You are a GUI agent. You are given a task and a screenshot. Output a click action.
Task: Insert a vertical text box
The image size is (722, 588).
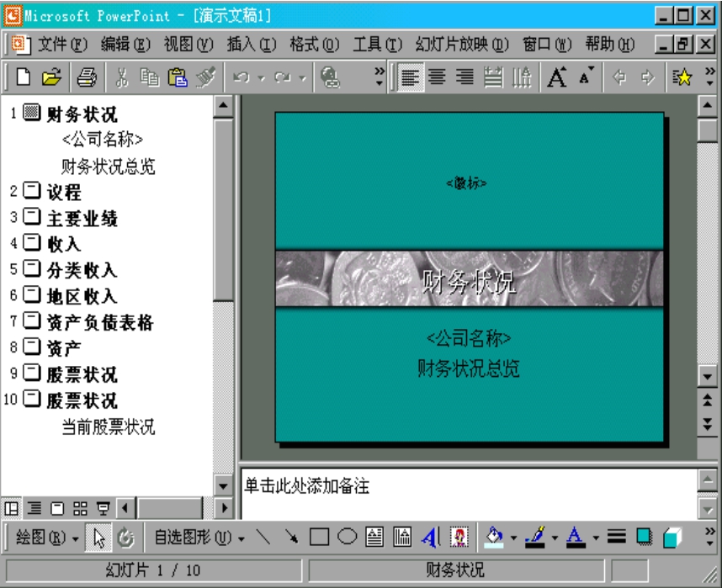click(402, 537)
